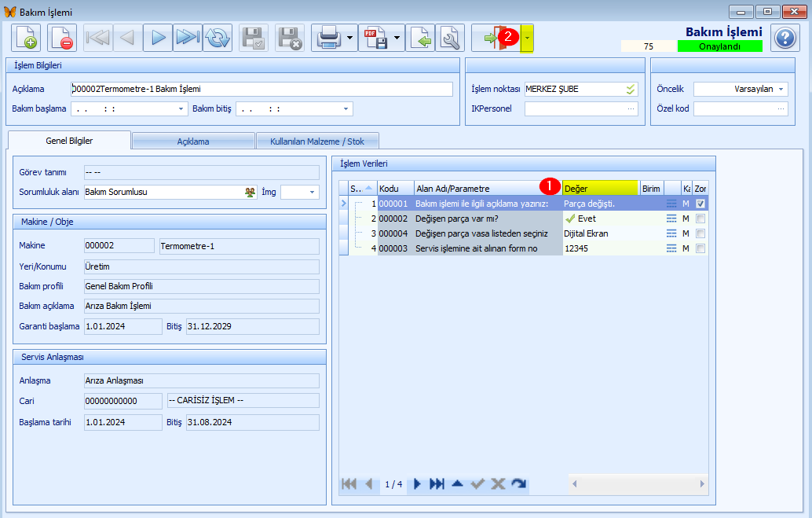Open the wrench document settings icon

(x=450, y=38)
